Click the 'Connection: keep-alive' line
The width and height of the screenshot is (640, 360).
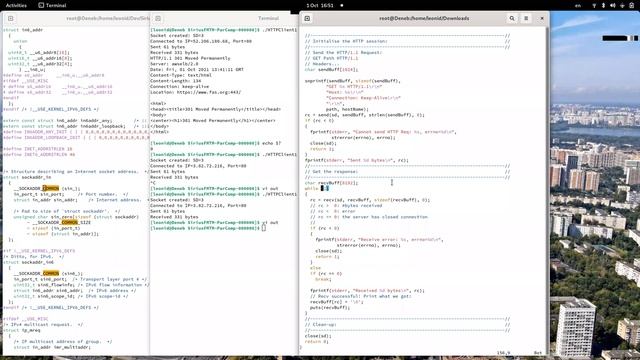(180, 87)
